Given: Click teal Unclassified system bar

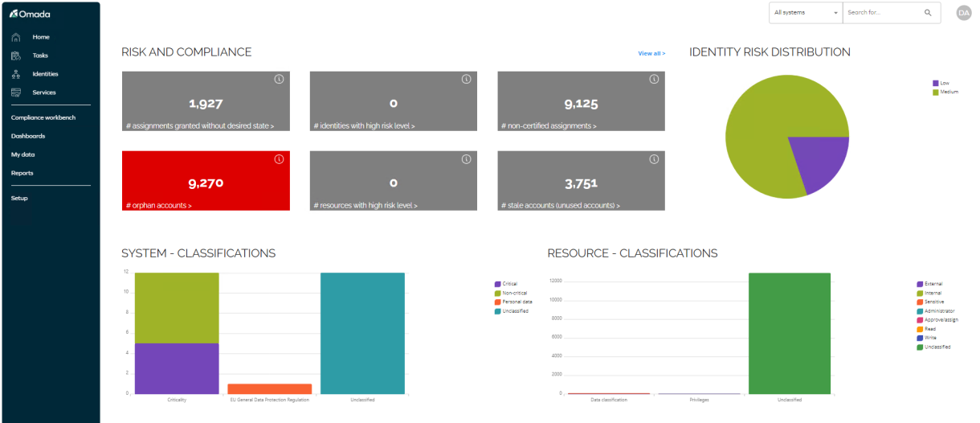Looking at the screenshot, I should coord(362,333).
